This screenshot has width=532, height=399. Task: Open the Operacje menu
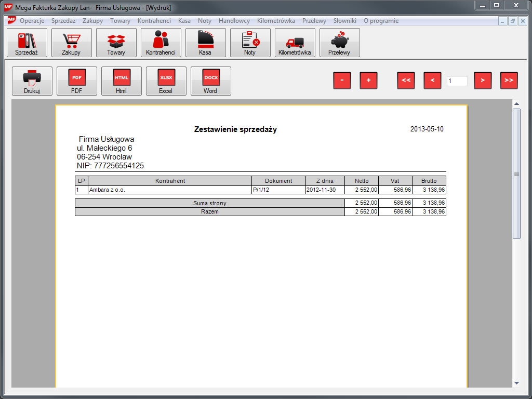(x=32, y=21)
